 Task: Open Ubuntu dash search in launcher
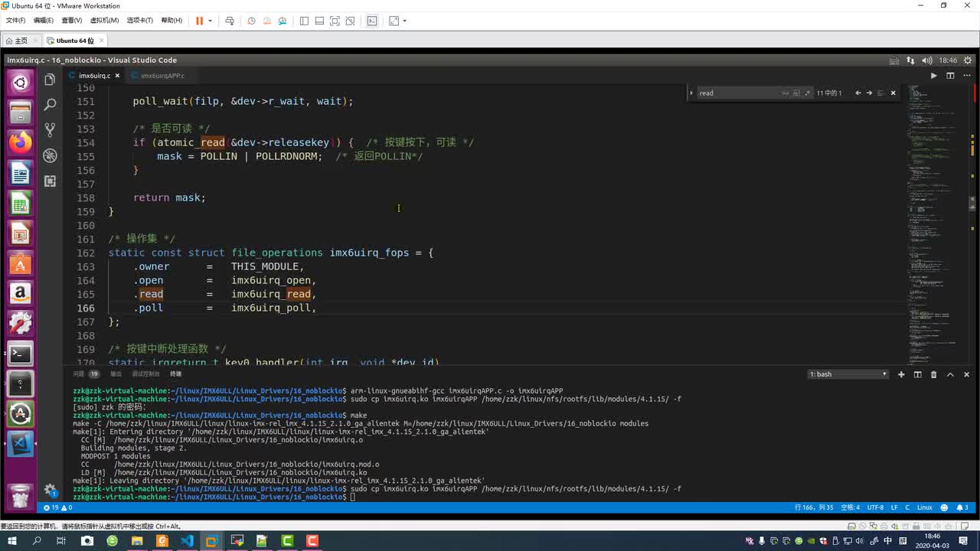click(x=20, y=83)
